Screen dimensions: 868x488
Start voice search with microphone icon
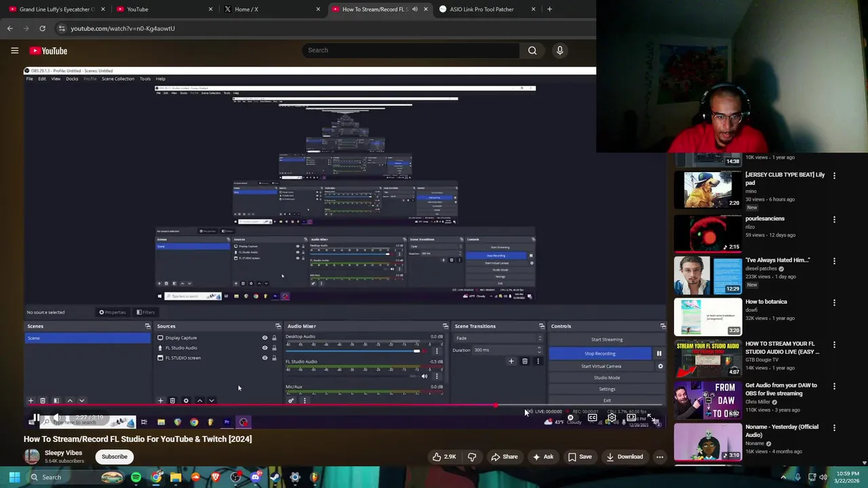559,50
